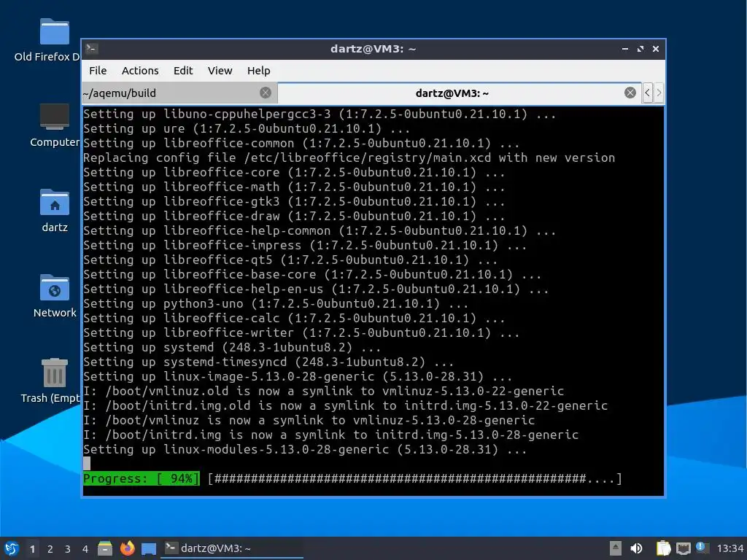The width and height of the screenshot is (747, 560).
Task: Click 'Setting up libreoffice-common' line
Action: coord(301,144)
